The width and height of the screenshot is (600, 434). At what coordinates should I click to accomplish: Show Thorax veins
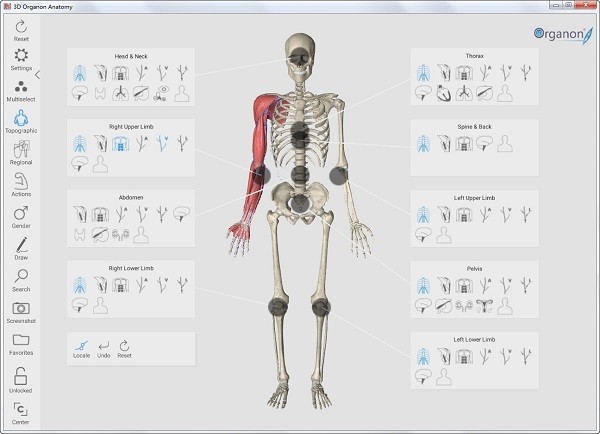(x=506, y=73)
